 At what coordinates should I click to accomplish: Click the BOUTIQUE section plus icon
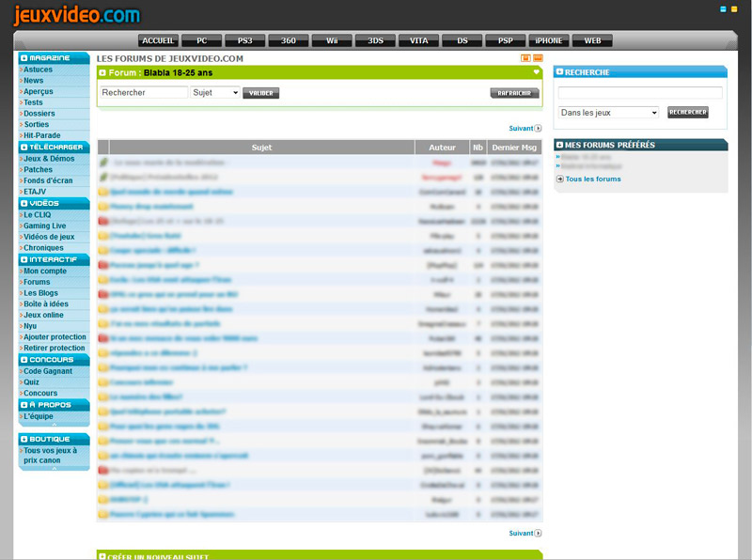(x=24, y=439)
